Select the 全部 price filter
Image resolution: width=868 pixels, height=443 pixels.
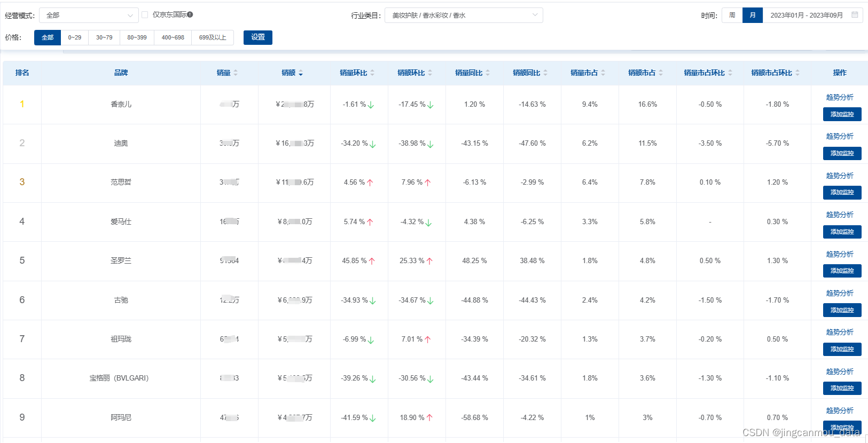48,37
